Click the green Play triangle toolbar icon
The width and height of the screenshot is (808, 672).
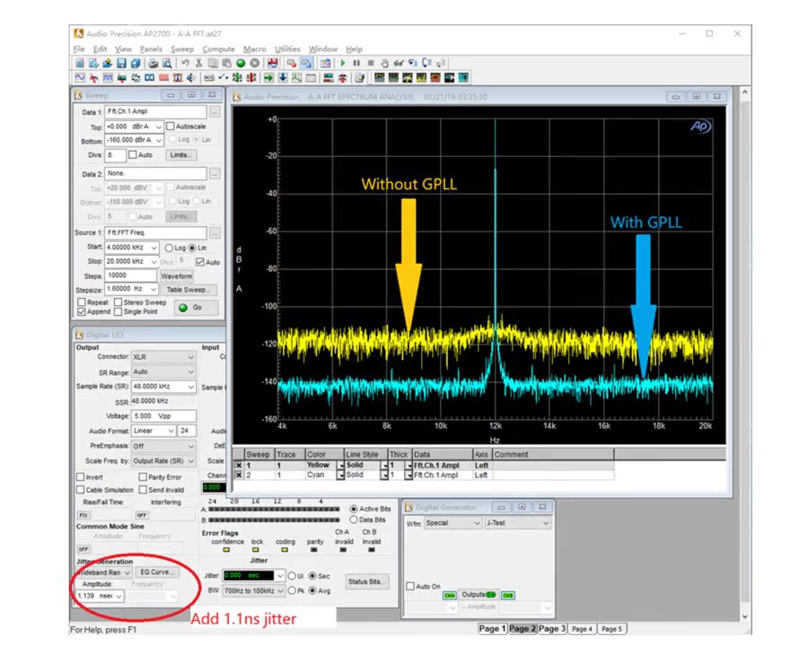[343, 63]
